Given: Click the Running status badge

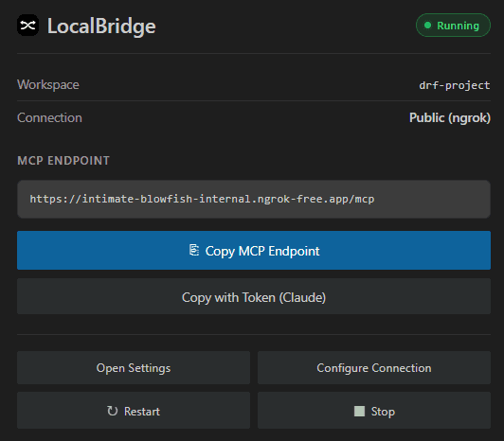Looking at the screenshot, I should 453,26.
